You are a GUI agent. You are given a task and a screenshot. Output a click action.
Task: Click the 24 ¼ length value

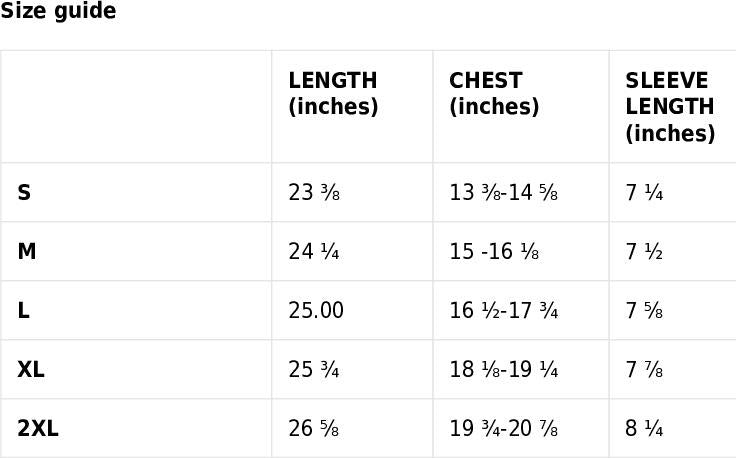pos(314,252)
